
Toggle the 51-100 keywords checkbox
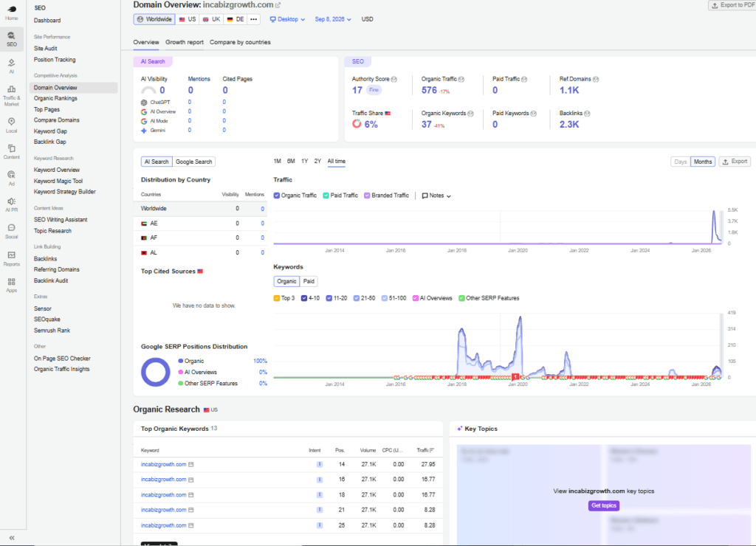point(384,298)
